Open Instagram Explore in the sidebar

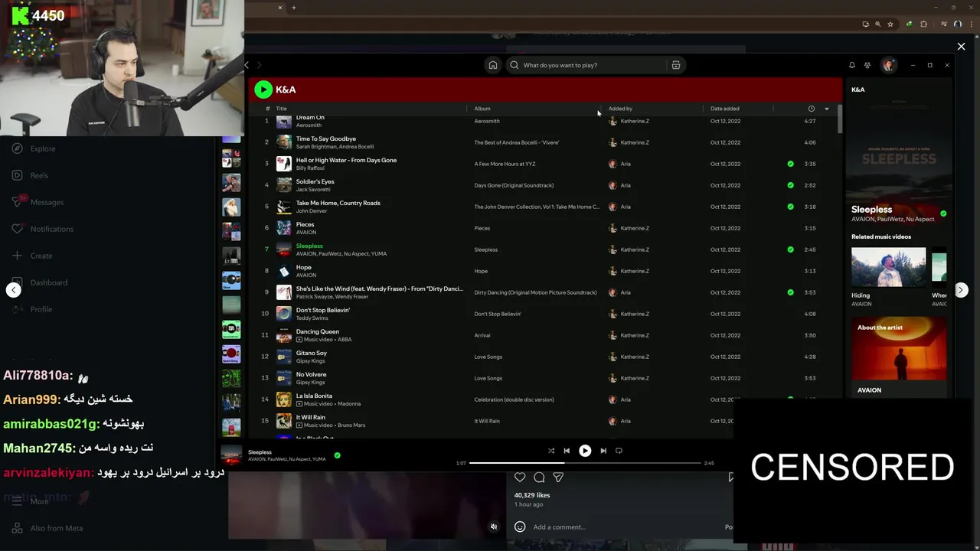point(34,148)
